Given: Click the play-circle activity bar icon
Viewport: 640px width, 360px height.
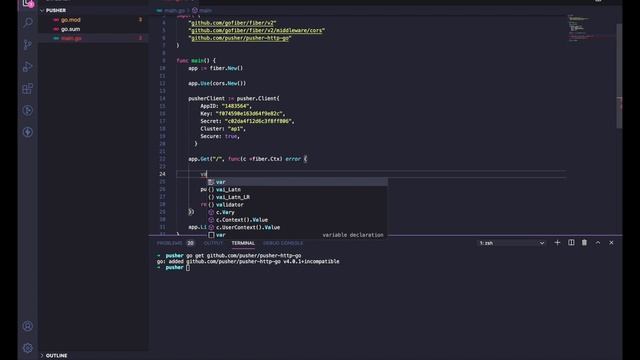Looking at the screenshot, I should [28, 110].
